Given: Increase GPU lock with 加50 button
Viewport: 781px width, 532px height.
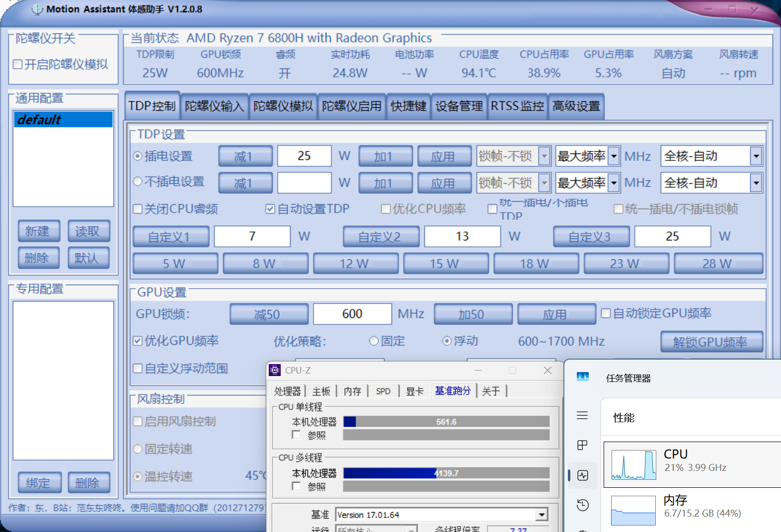Looking at the screenshot, I should pos(473,314).
